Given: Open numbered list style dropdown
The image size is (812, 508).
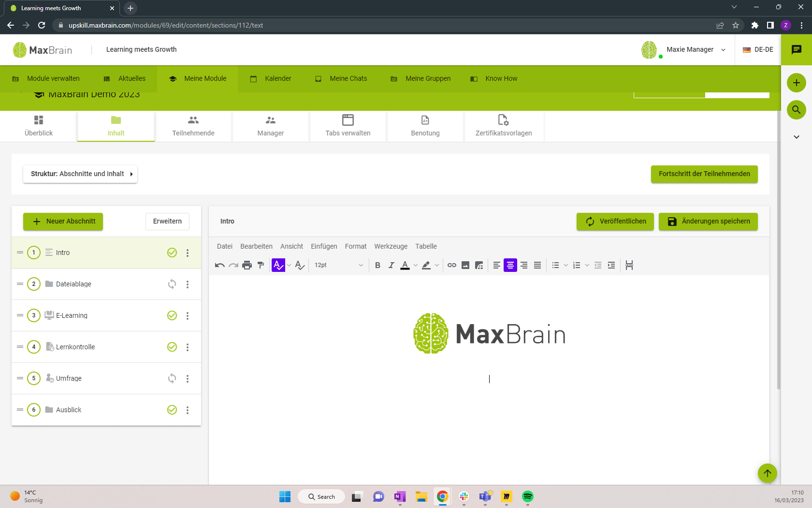Looking at the screenshot, I should [x=587, y=265].
